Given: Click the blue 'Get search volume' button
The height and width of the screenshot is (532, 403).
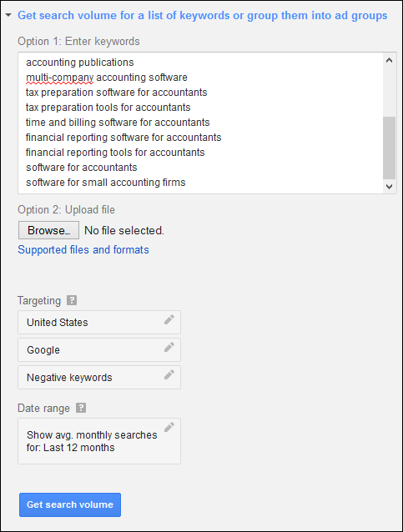Looking at the screenshot, I should (x=70, y=504).
